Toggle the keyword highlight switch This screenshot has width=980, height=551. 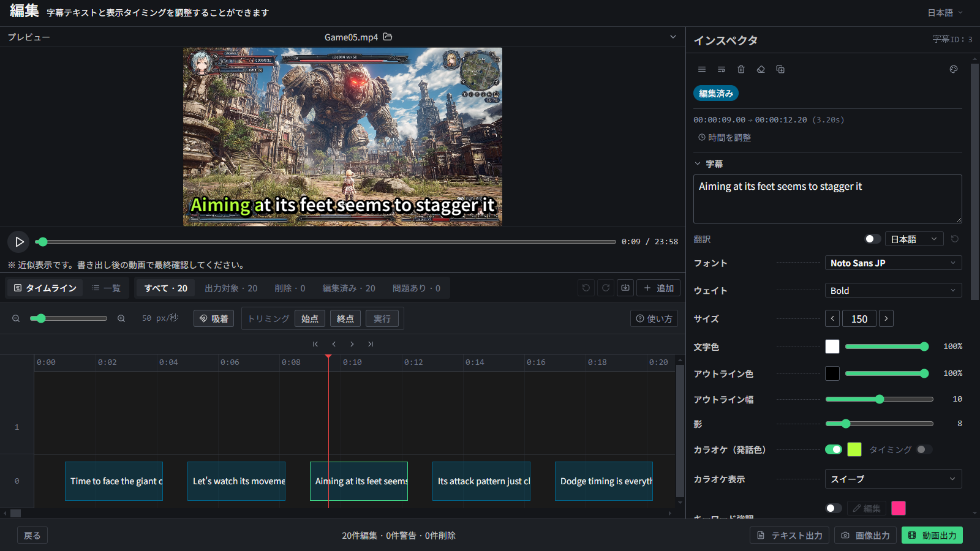click(x=834, y=508)
